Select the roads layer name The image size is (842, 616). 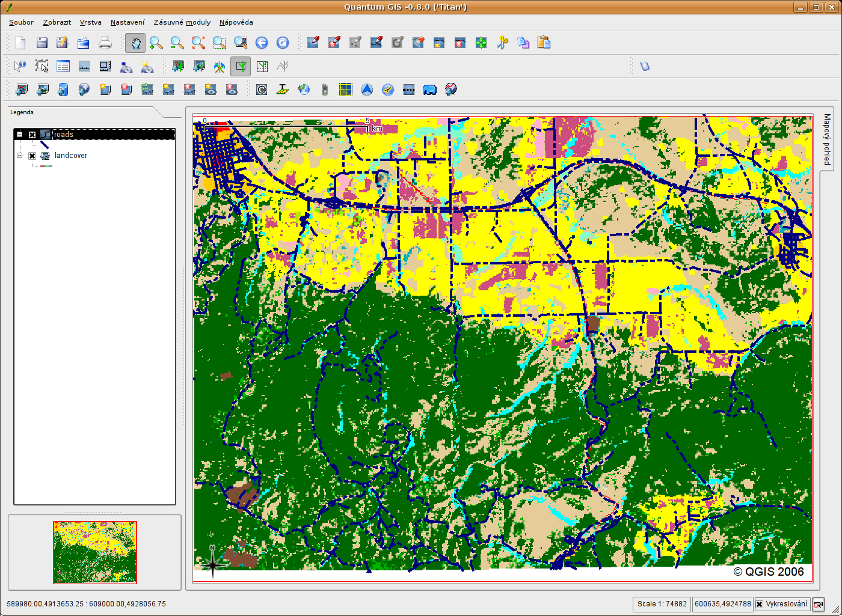click(63, 135)
